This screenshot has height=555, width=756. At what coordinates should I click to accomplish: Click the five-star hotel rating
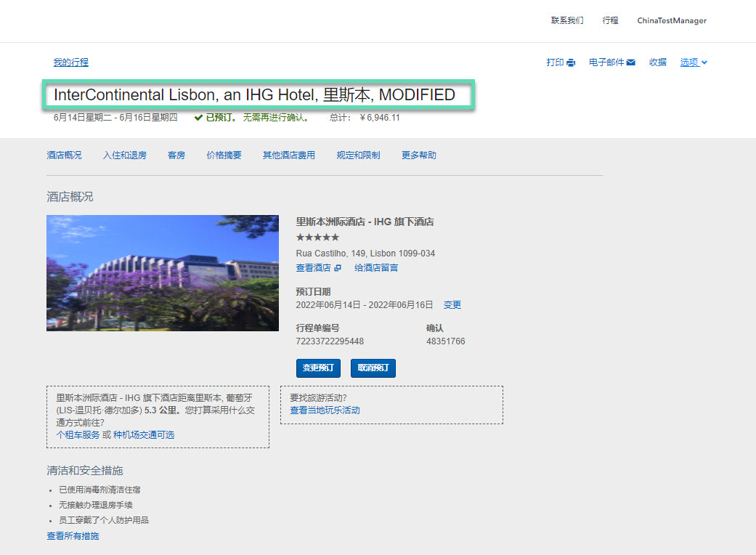318,238
